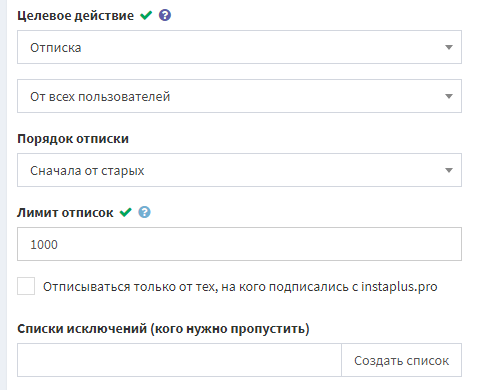Click the Создать список button
Image resolution: width=486 pixels, height=390 pixels.
tap(401, 360)
